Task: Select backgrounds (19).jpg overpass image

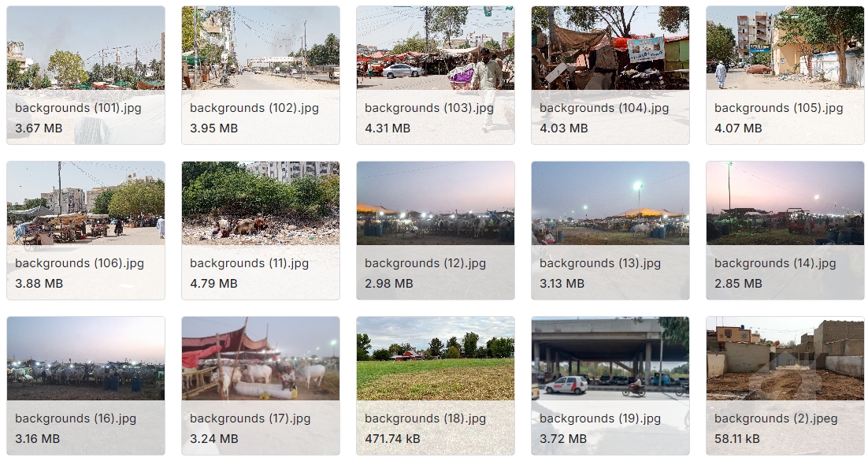Action: coord(610,358)
